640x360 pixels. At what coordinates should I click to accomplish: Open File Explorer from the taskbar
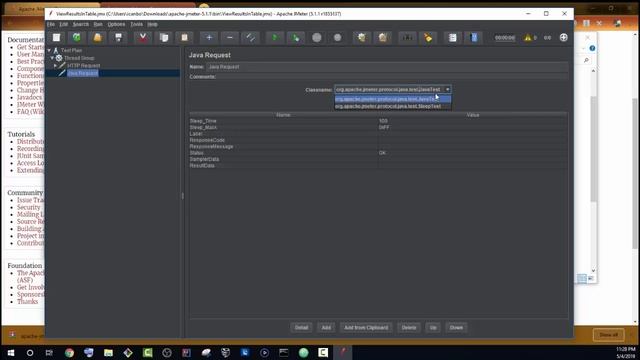(108, 353)
